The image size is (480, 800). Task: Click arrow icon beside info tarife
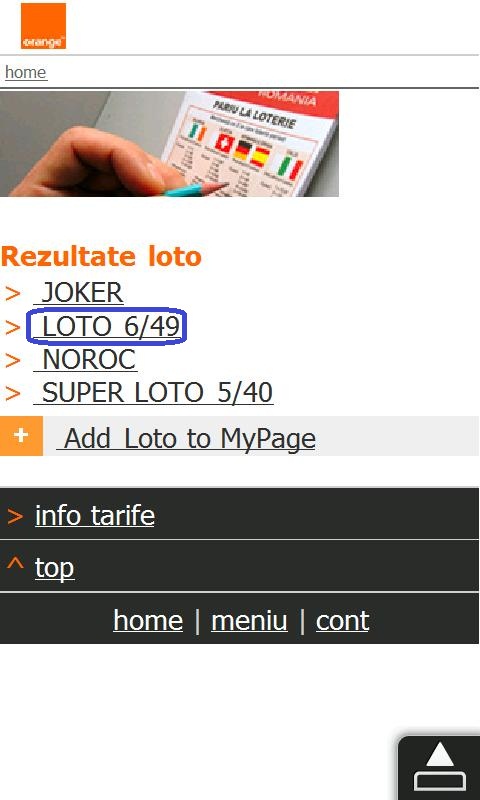[15, 517]
